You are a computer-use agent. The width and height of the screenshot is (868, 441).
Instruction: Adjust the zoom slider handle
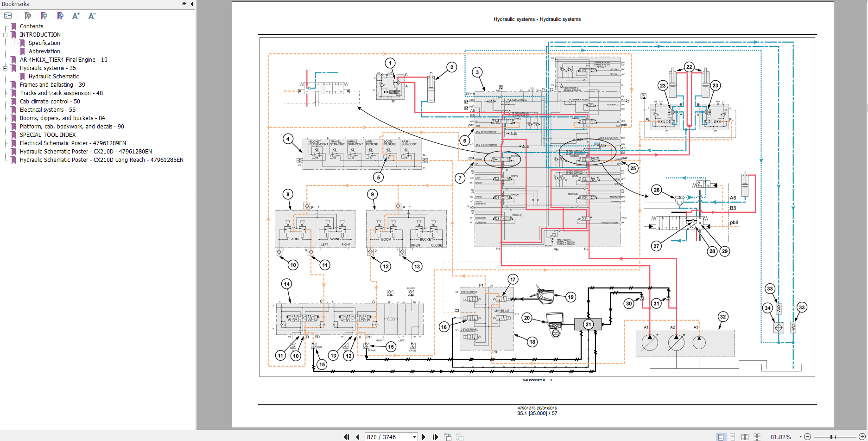832,437
